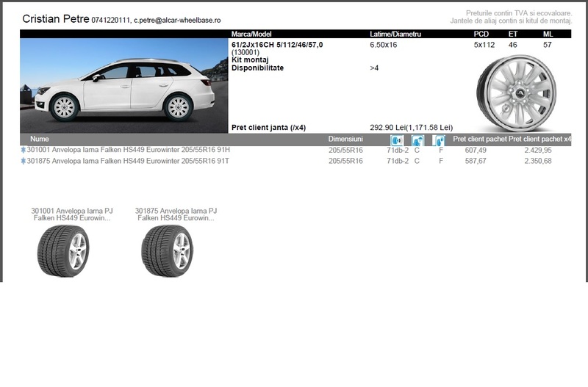This screenshot has width=588, height=387.
Task: Click the wheel code (130001)
Action: tap(245, 52)
